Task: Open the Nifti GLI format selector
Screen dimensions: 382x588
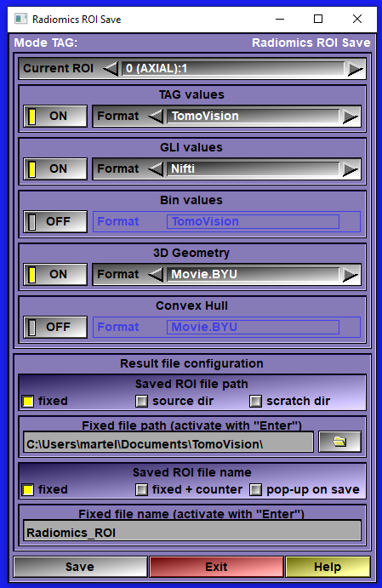Action: click(253, 169)
